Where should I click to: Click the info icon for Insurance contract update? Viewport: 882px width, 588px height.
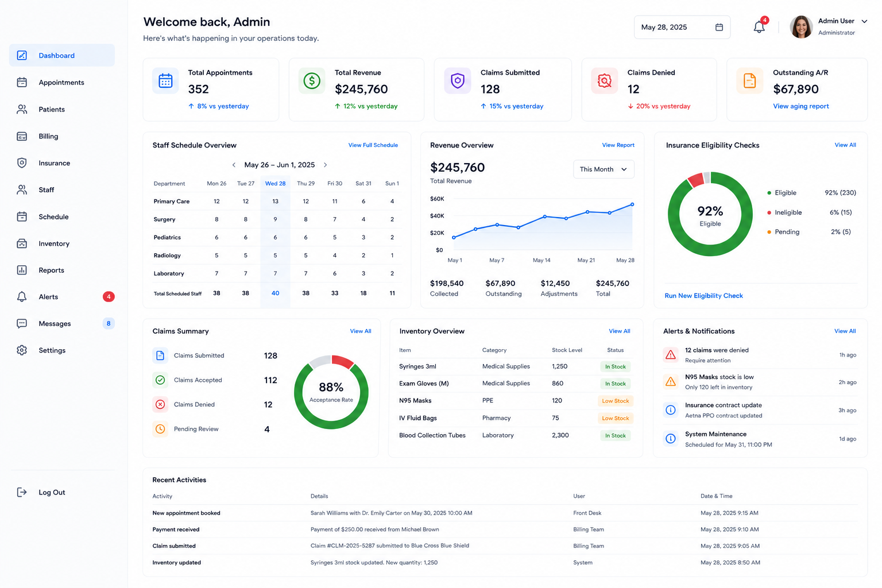tap(670, 410)
